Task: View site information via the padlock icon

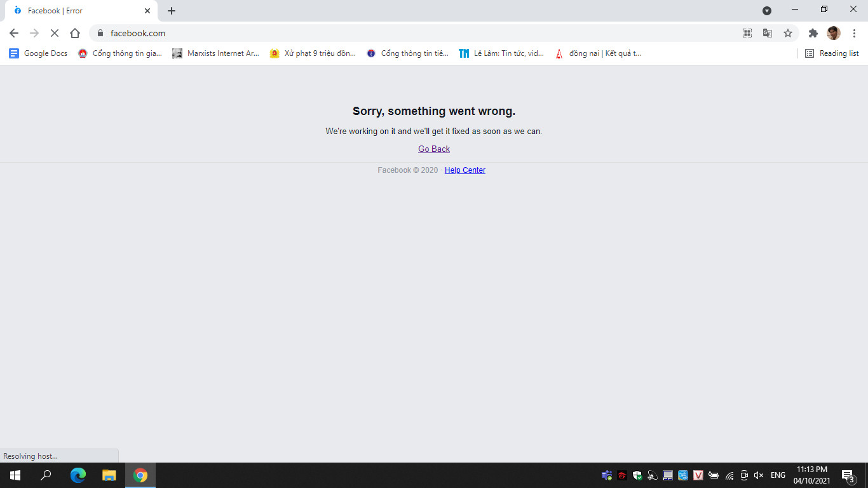Action: [100, 33]
